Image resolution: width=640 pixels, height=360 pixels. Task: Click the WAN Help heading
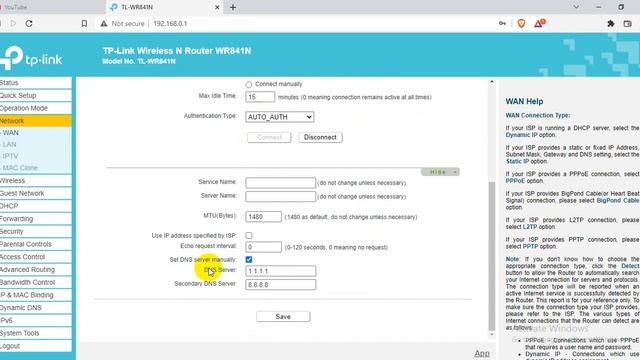524,102
